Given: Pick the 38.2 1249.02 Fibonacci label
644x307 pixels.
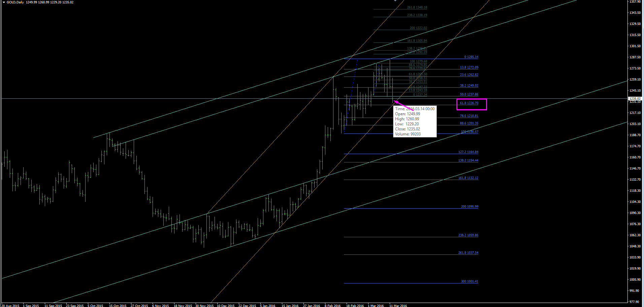Looking at the screenshot, I should pyautogui.click(x=469, y=86).
